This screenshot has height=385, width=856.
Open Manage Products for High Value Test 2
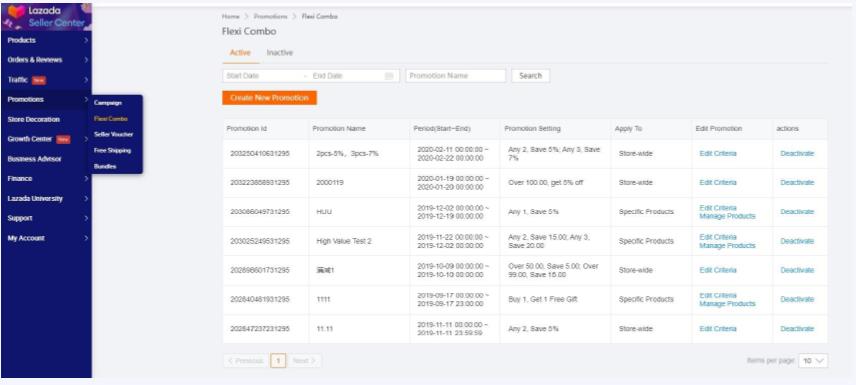[x=727, y=246]
